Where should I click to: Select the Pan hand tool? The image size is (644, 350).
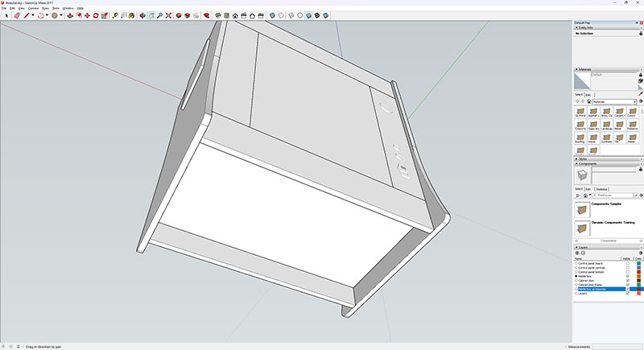[151, 15]
